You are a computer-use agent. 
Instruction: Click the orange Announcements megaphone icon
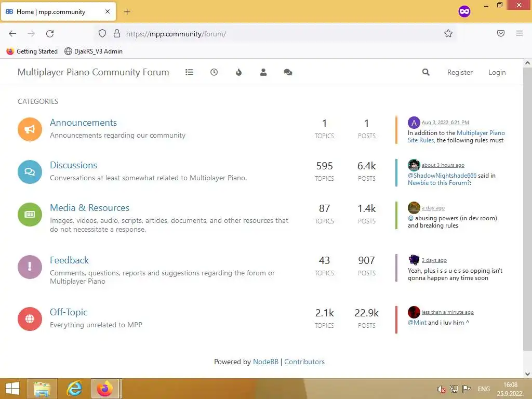pos(30,129)
